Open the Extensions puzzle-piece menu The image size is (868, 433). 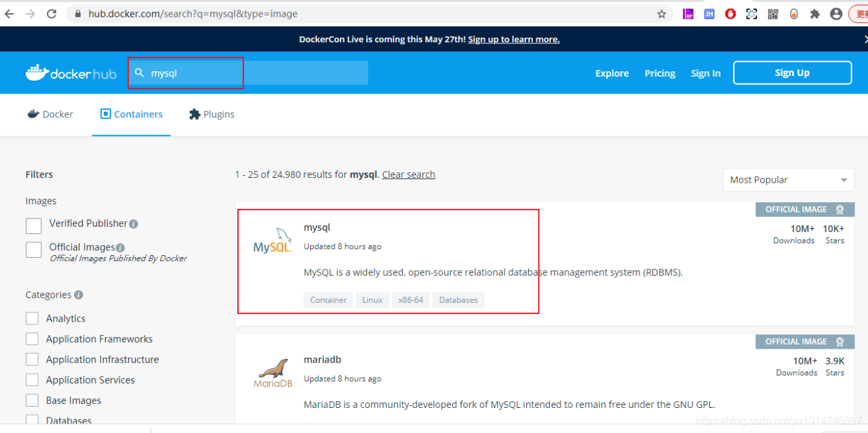815,14
